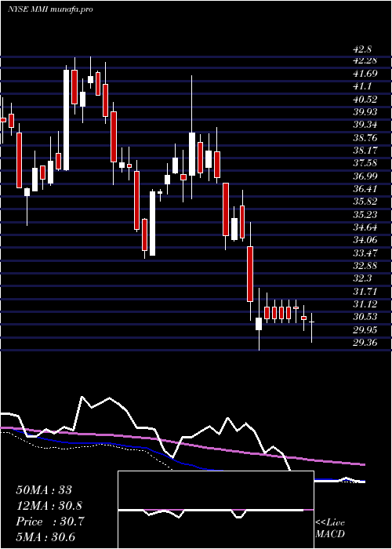392x549 pixels.
Task: Click the 39.93 price axis label
Action: pyautogui.click(x=365, y=112)
